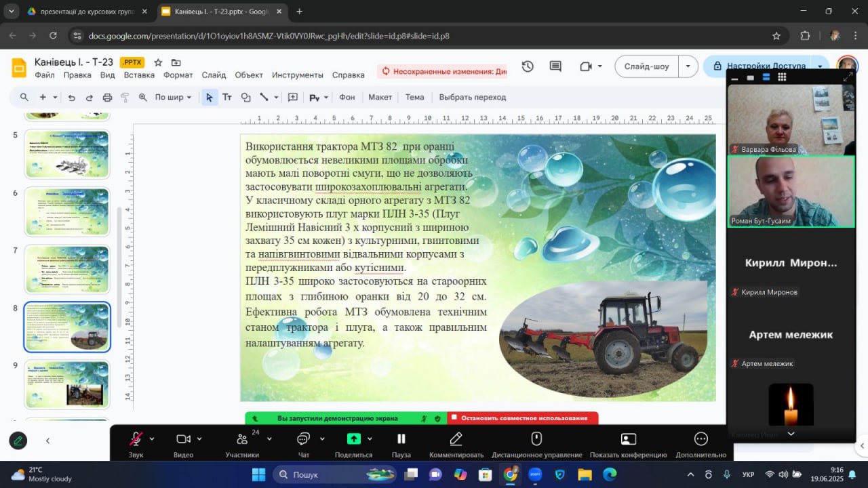This screenshot has height=488, width=868.
Task: Open the Тема theme panel
Action: (x=414, y=97)
